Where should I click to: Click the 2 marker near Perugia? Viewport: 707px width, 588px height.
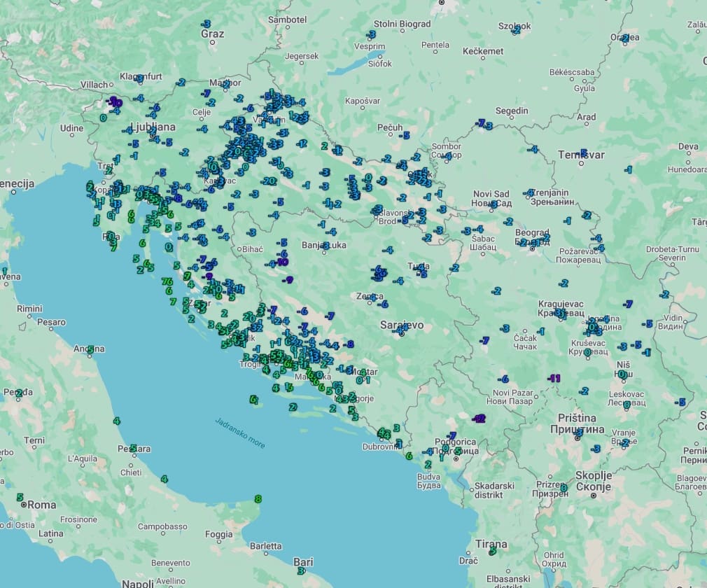[19, 393]
